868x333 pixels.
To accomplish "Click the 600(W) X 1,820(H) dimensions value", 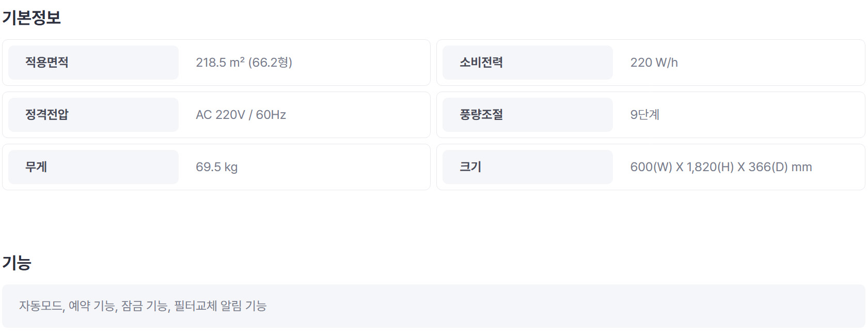I will (x=721, y=167).
